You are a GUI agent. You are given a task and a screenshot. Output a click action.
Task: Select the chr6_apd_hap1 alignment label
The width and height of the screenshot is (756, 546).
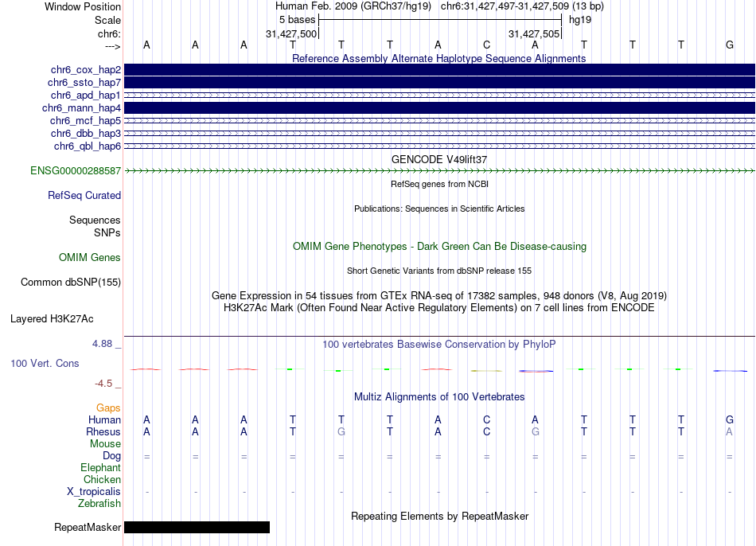coord(86,96)
